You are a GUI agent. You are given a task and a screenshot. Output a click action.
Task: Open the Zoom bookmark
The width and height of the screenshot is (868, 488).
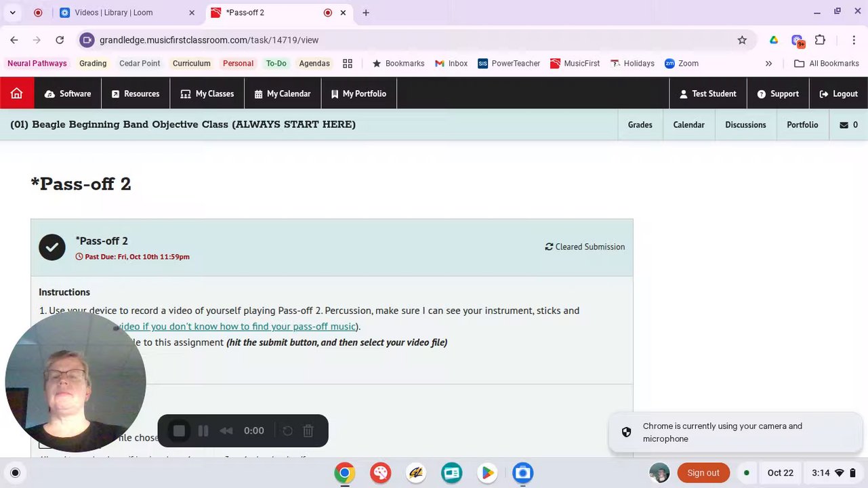click(x=682, y=63)
